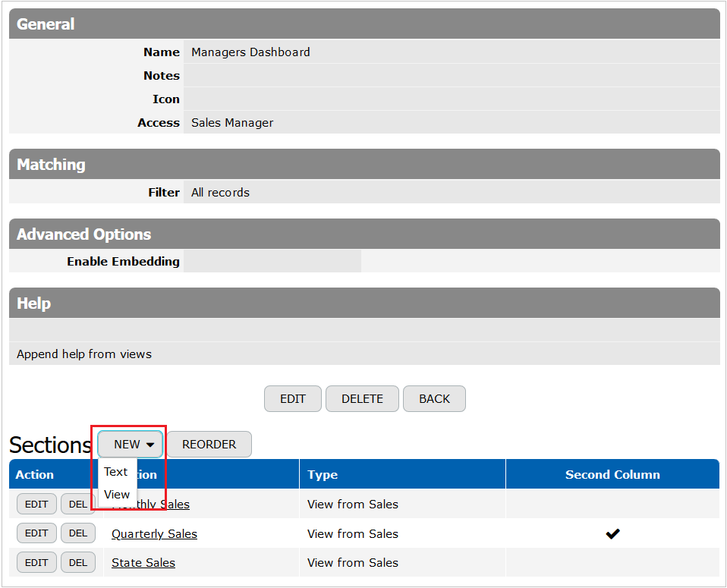Edit the Monthly Sales section row
This screenshot has height=588, width=727.
click(x=36, y=504)
